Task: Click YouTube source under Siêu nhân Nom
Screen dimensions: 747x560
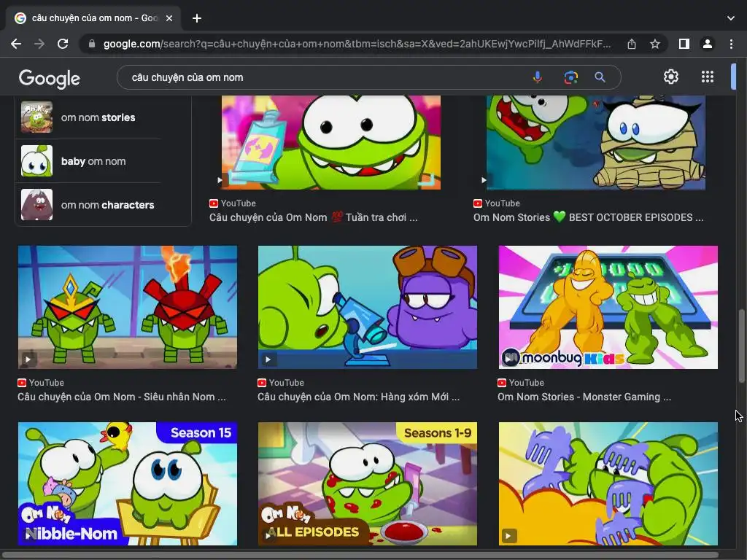Action: [x=41, y=383]
